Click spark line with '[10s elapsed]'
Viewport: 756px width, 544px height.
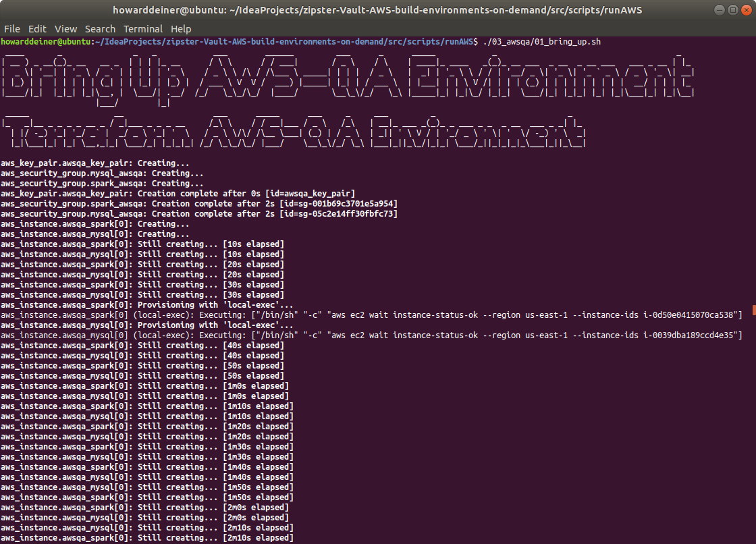[142, 244]
